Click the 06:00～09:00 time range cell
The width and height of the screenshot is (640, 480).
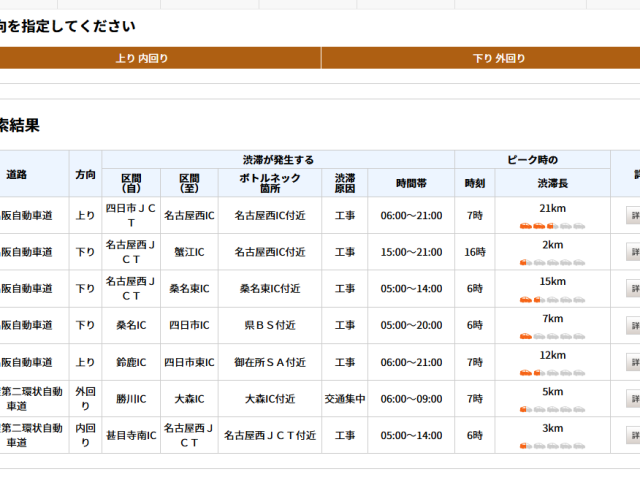click(x=411, y=399)
